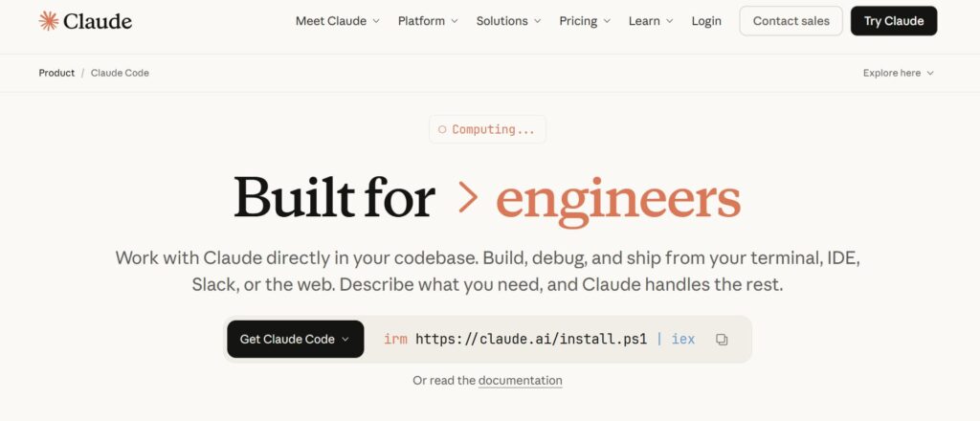Click the Claude starburst logo icon

coord(49,21)
